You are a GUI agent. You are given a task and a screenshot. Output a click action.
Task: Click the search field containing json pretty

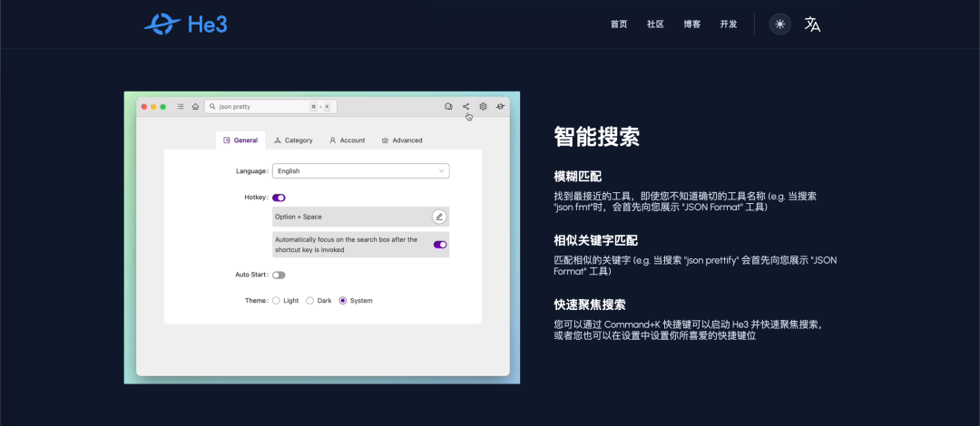point(270,107)
